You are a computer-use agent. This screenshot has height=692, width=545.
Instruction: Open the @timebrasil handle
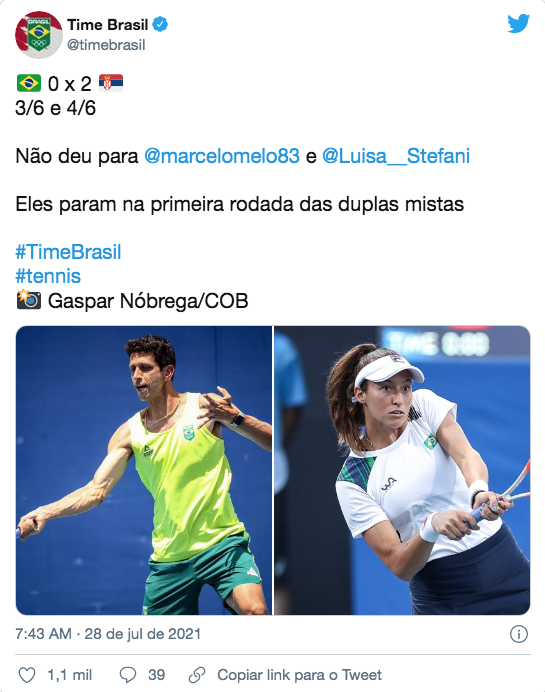click(106, 45)
